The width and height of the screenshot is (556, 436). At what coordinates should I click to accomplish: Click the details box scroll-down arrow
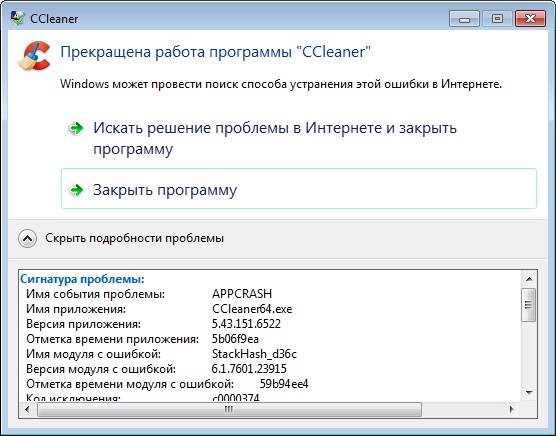[529, 392]
